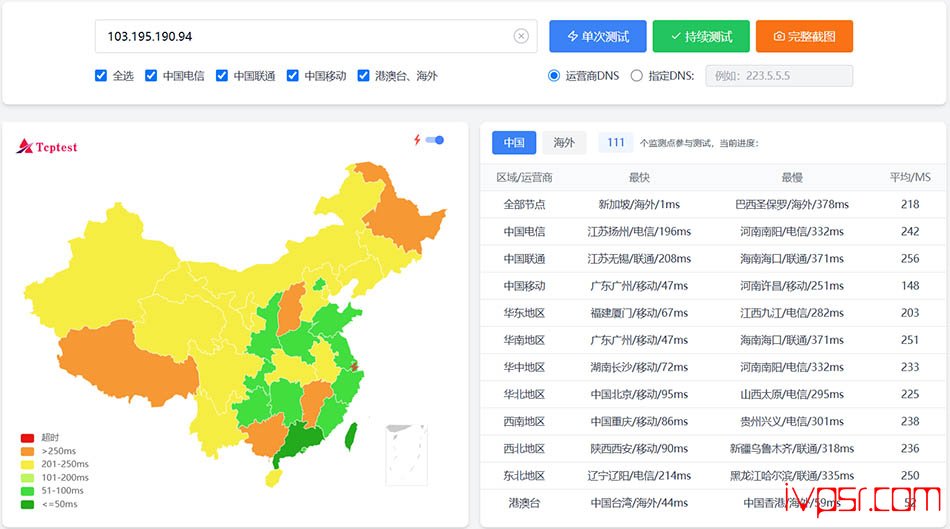Image resolution: width=950 pixels, height=529 pixels.
Task: Toggle the lightning switch above the map
Action: click(x=434, y=140)
